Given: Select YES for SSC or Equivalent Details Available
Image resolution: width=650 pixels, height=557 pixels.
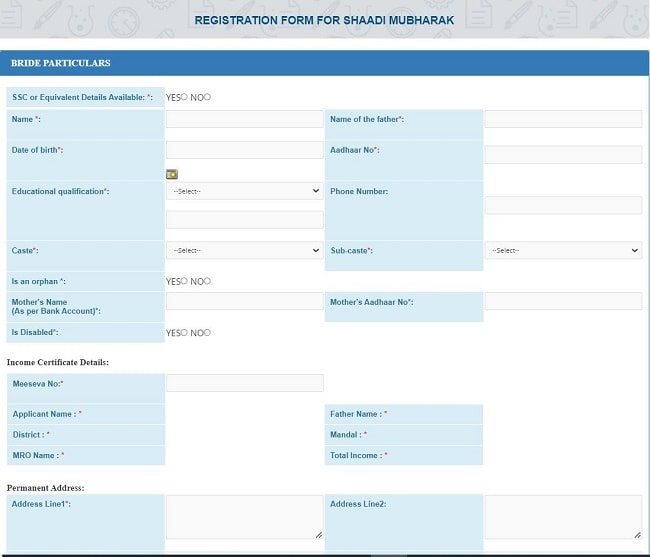Looking at the screenshot, I should (184, 97).
